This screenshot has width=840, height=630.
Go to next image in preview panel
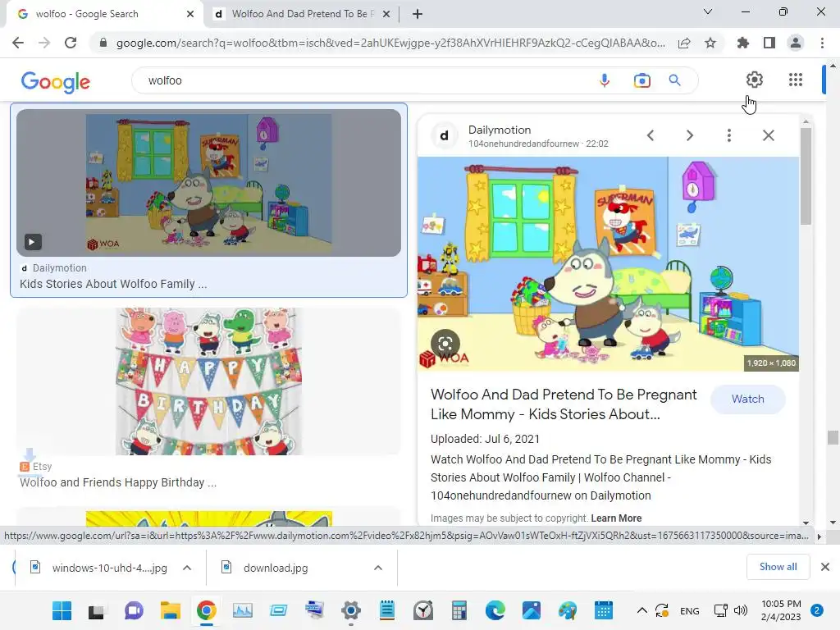point(689,135)
